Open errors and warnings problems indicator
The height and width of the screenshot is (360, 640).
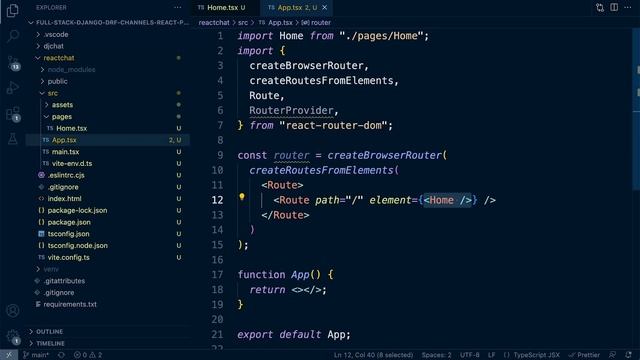click(x=88, y=355)
